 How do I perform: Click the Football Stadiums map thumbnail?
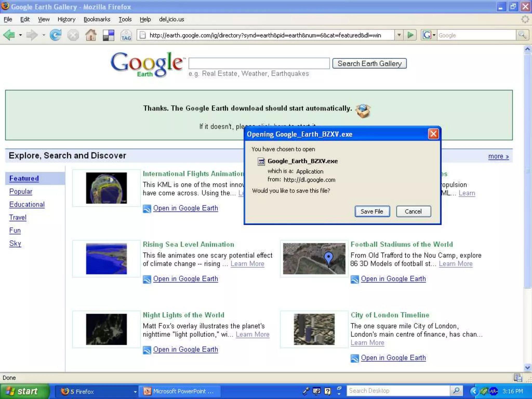pyautogui.click(x=314, y=259)
